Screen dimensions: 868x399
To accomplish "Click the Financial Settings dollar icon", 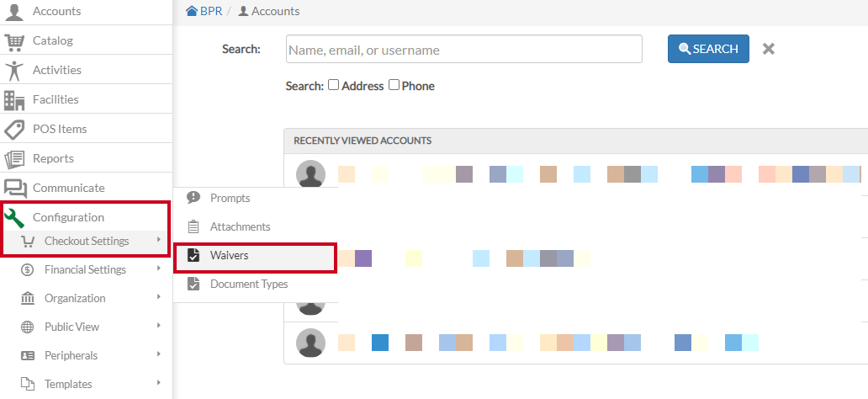I will point(27,270).
